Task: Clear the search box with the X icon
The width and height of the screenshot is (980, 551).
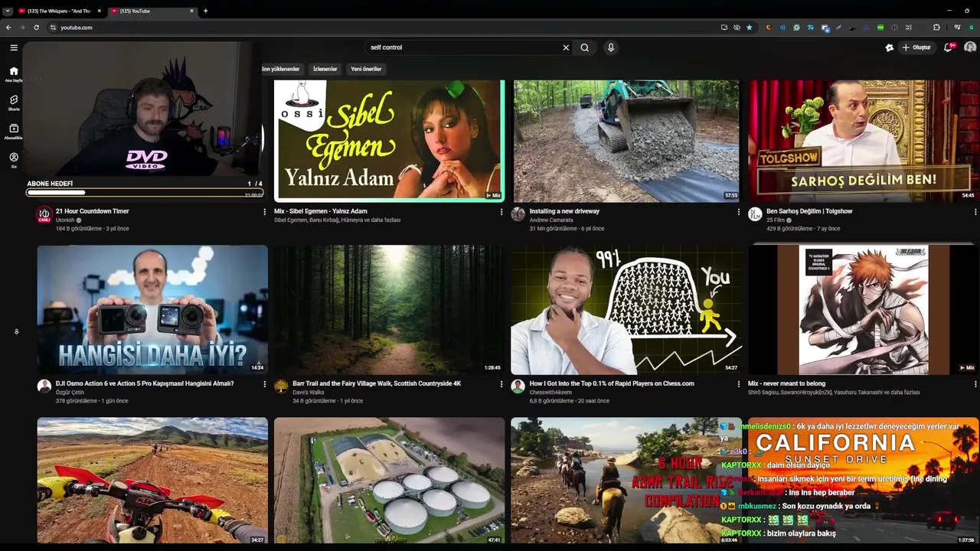Action: click(566, 47)
